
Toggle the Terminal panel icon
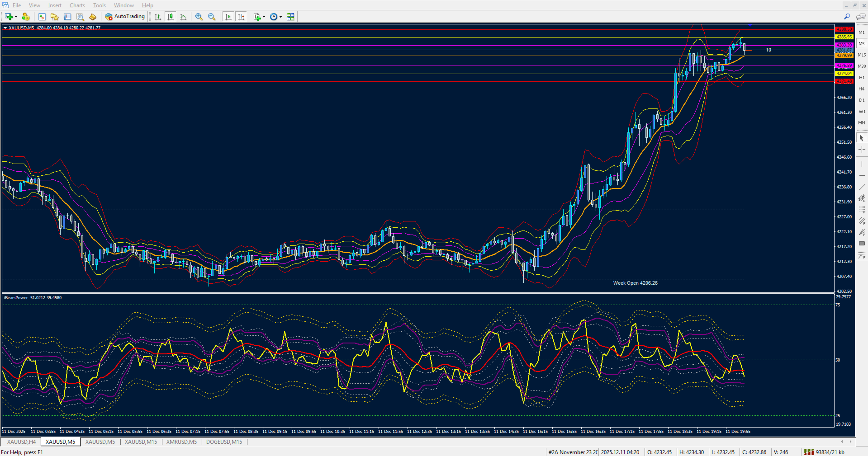[x=67, y=17]
